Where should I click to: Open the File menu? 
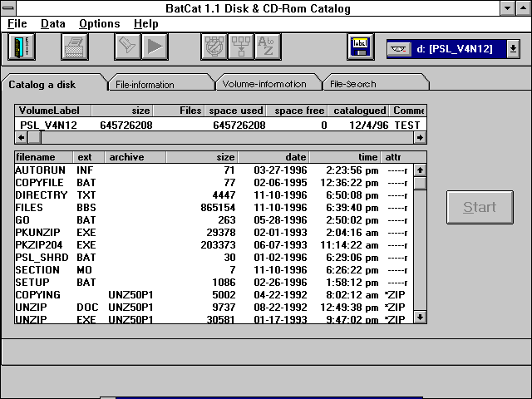(17, 24)
